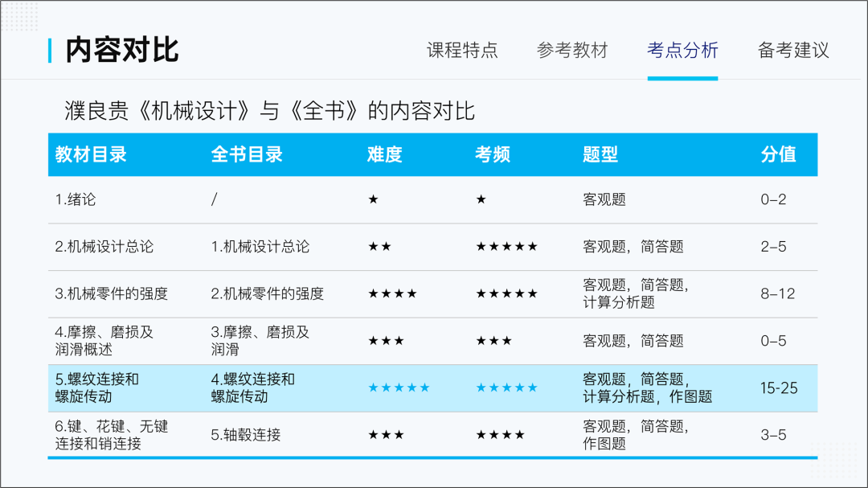Click four-star difficulty in 机械零件的强度 row
The height and width of the screenshot is (488, 868).
[392, 293]
